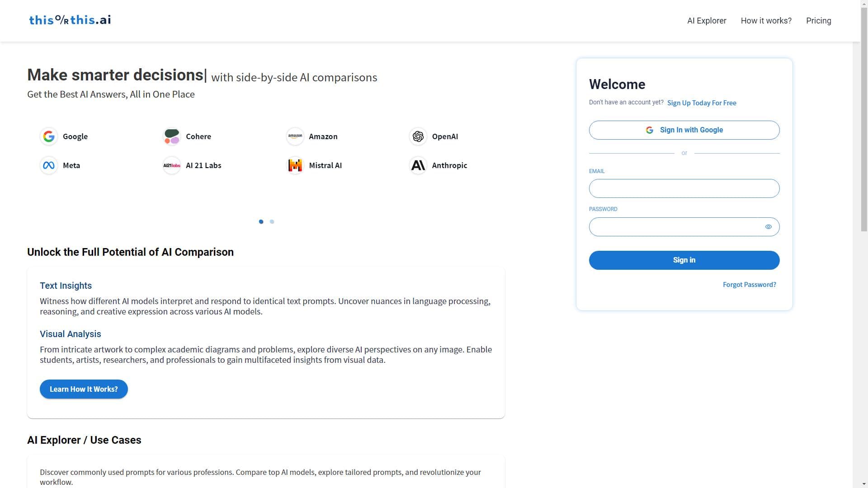Click the Google provider logo icon

[49, 136]
